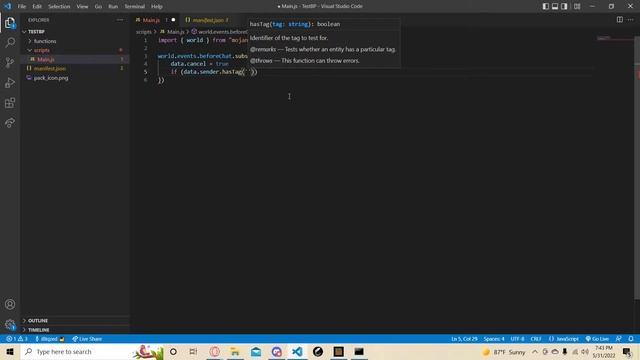Switch to the Main.js editor tab
640x360 pixels.
pyautogui.click(x=155, y=20)
